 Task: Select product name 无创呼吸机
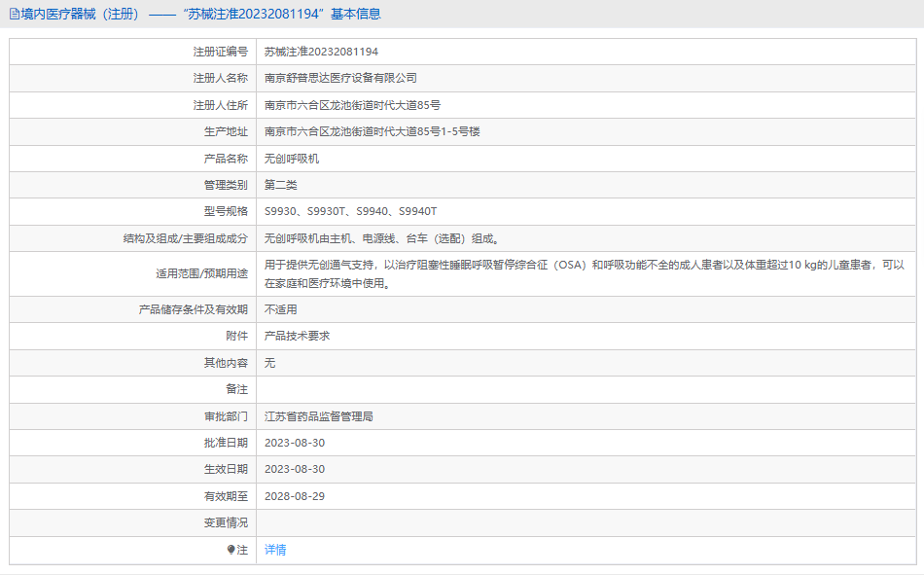[292, 159]
